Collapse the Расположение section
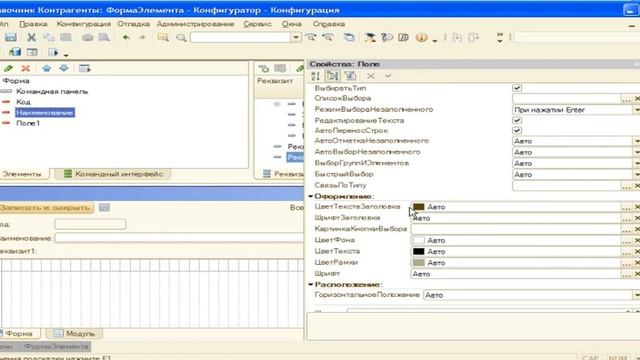640x360 pixels. point(311,284)
